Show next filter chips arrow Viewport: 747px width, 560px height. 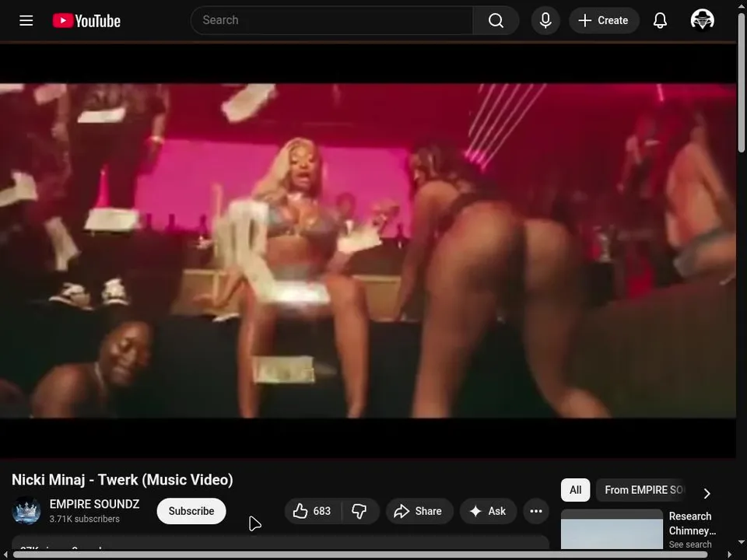(x=707, y=493)
